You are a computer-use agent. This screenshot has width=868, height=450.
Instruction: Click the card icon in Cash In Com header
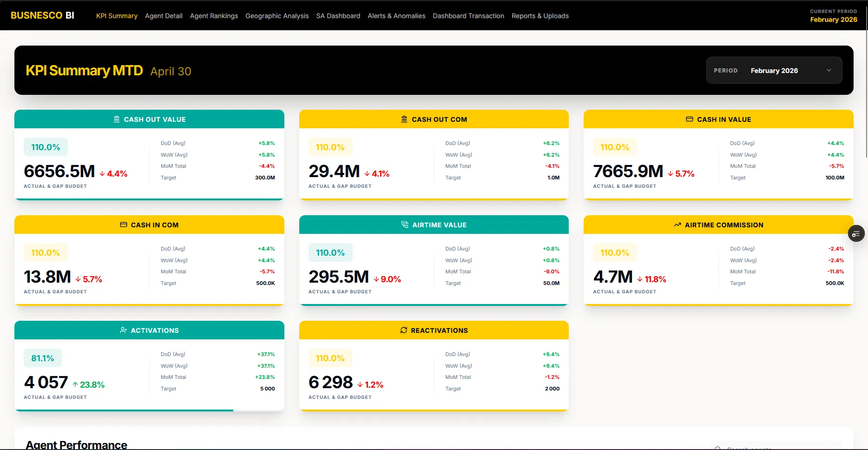point(124,225)
